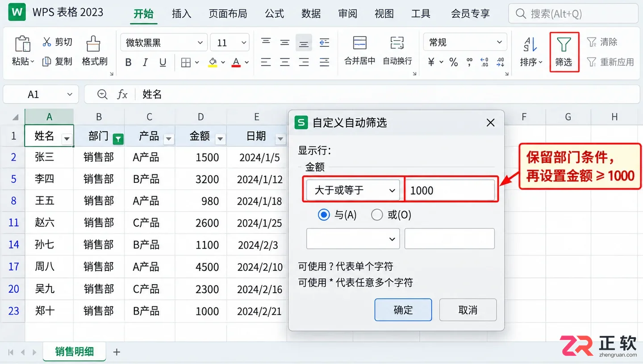
Task: Click the percent style icon
Action: tap(454, 62)
